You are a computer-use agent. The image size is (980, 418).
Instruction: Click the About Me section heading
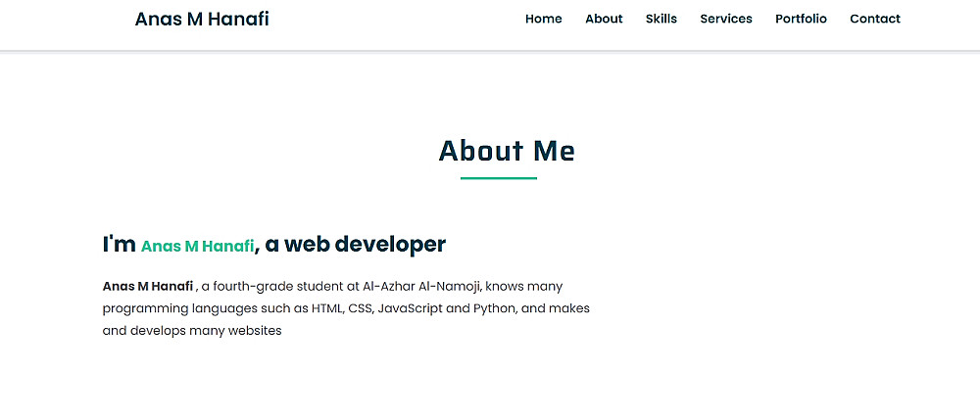pyautogui.click(x=507, y=151)
